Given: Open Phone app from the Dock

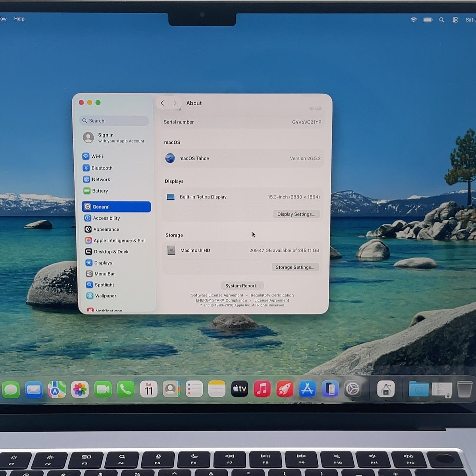Looking at the screenshot, I should (126, 389).
